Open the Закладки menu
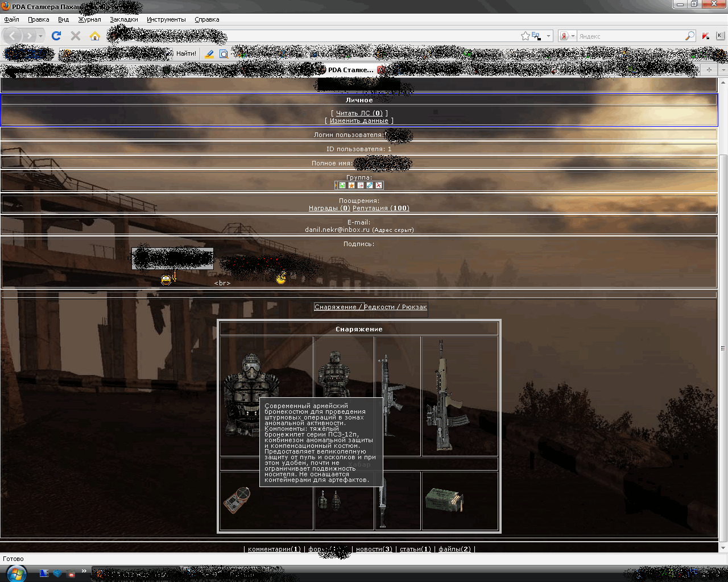 coord(124,19)
